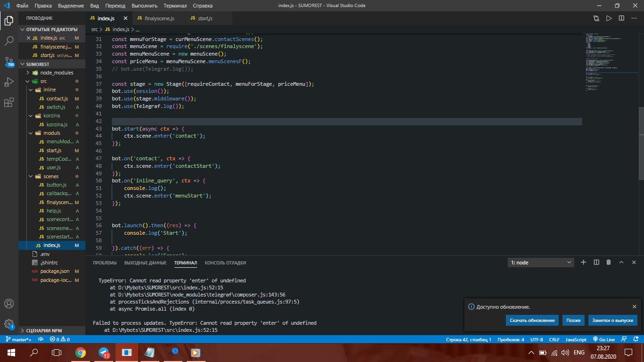Open Telegram from the taskbar

pos(104,352)
